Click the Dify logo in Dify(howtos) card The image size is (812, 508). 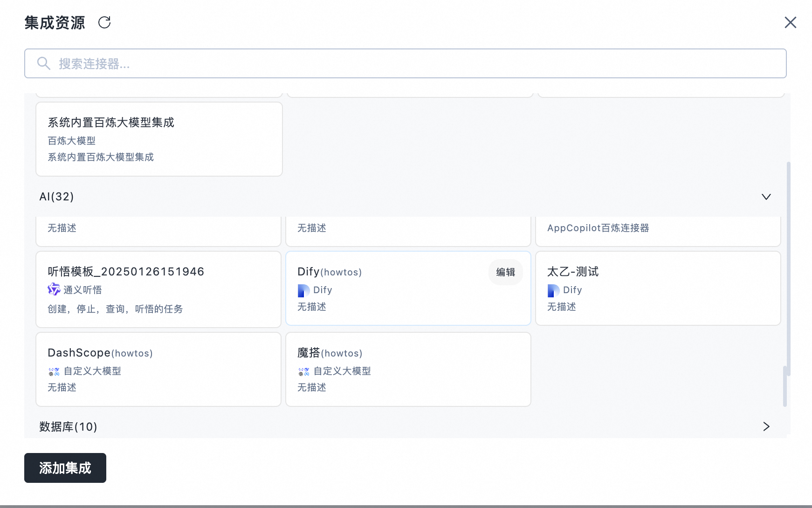[303, 290]
